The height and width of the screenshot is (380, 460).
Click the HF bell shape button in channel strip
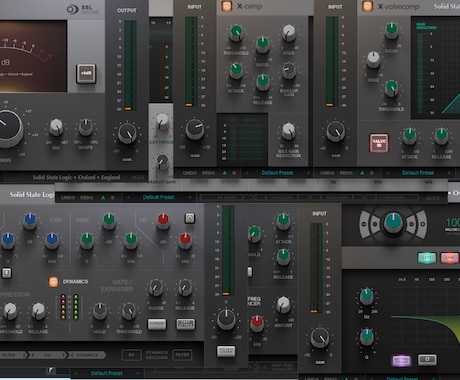pos(190,218)
